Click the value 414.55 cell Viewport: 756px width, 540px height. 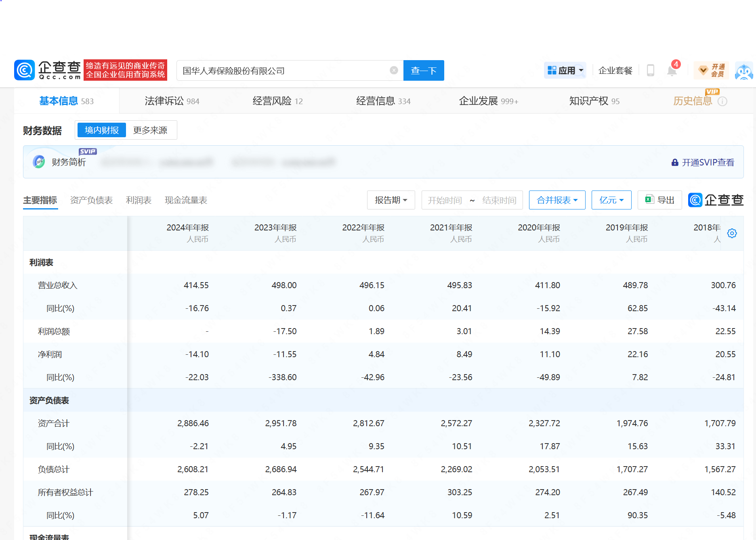[196, 285]
